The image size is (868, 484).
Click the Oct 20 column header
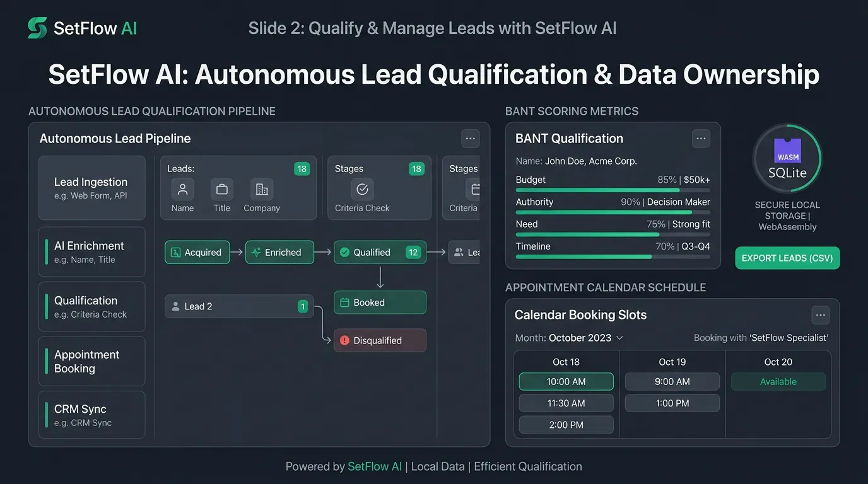[778, 362]
